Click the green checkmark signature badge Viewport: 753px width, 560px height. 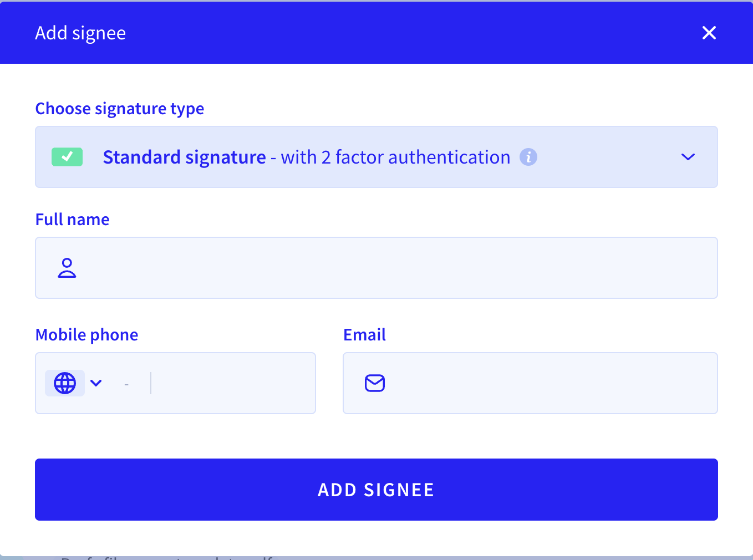point(67,157)
